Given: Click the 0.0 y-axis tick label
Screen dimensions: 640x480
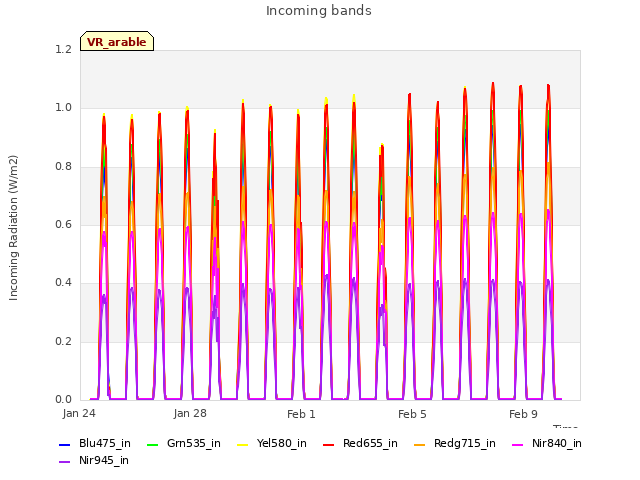Looking at the screenshot, I should [x=63, y=399].
